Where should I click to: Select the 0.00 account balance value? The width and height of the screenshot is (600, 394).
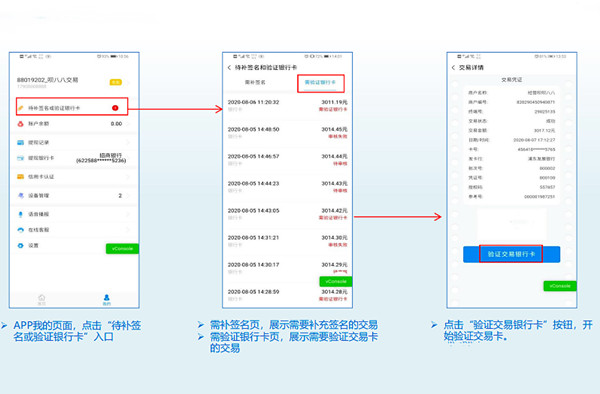coord(116,124)
